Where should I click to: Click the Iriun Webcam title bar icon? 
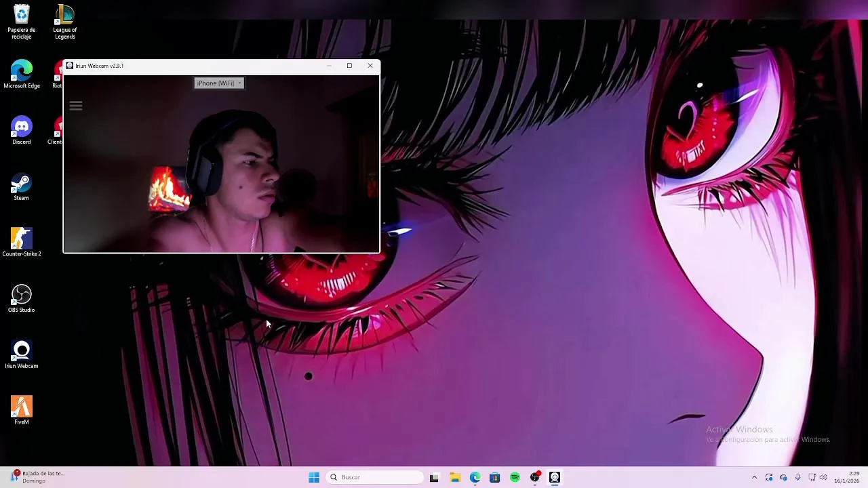tap(69, 66)
